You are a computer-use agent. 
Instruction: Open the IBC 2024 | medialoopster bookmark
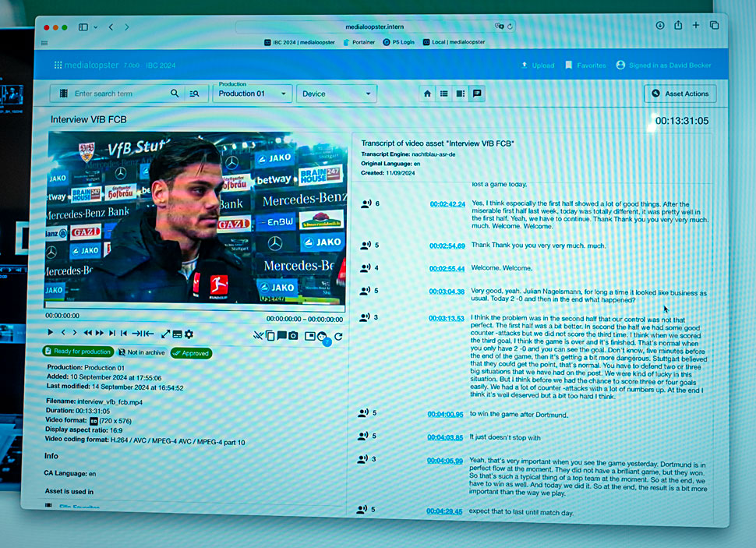(299, 42)
